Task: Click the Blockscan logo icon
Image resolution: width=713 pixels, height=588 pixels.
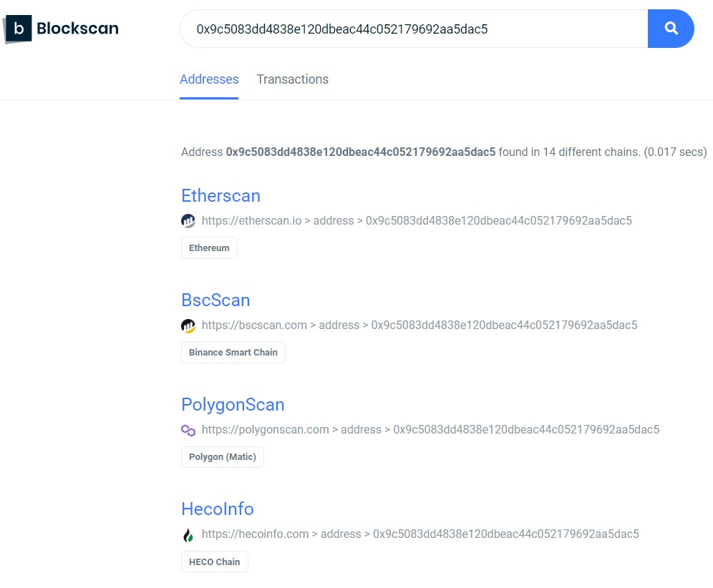Action: pyautogui.click(x=18, y=29)
